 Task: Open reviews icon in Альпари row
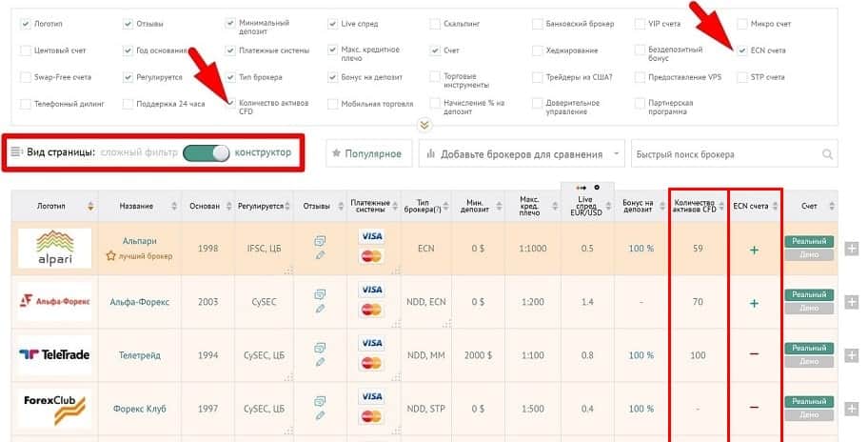pos(320,241)
